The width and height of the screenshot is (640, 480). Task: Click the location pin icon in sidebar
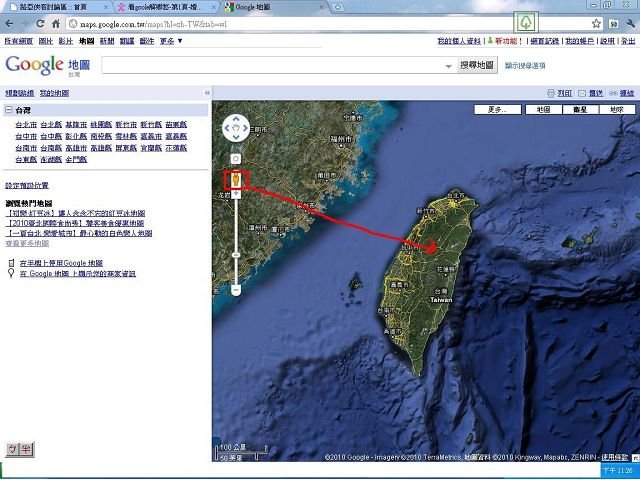pyautogui.click(x=11, y=273)
